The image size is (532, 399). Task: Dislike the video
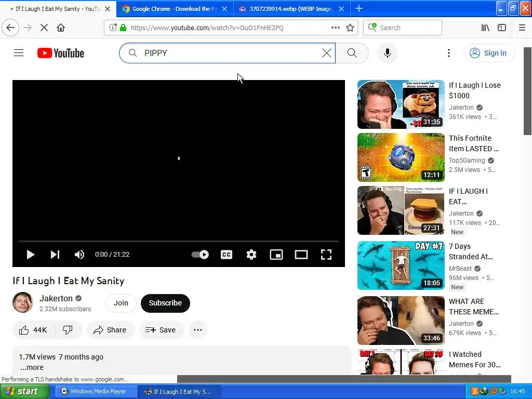coord(68,330)
